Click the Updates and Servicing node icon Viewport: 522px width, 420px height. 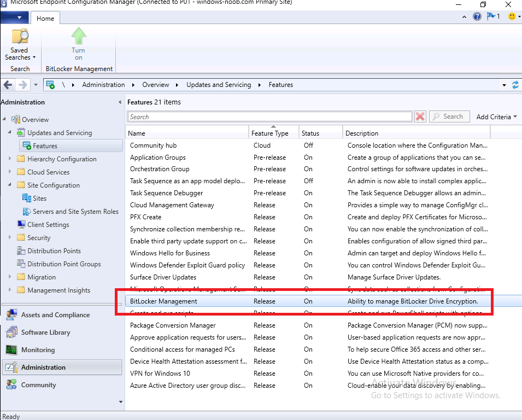coord(21,132)
